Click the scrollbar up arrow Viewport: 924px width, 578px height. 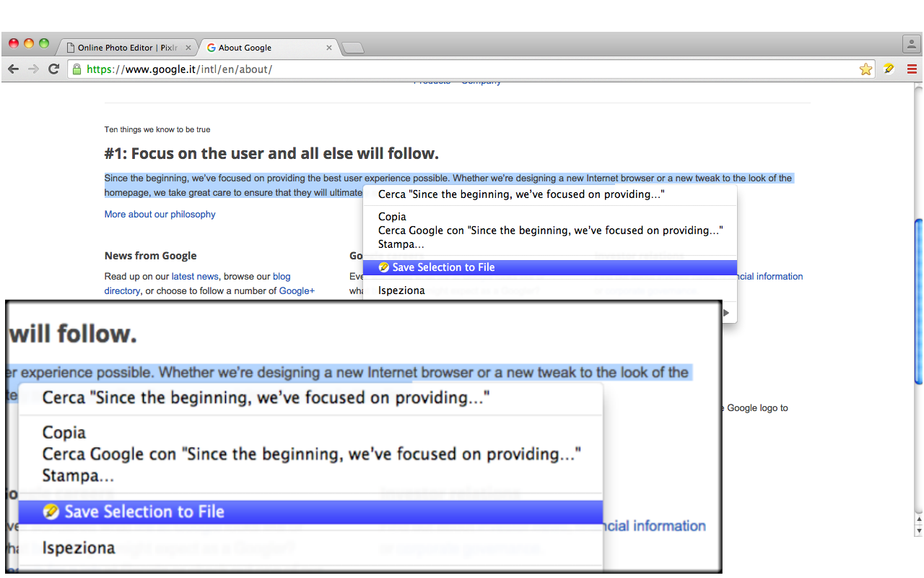[x=918, y=519]
